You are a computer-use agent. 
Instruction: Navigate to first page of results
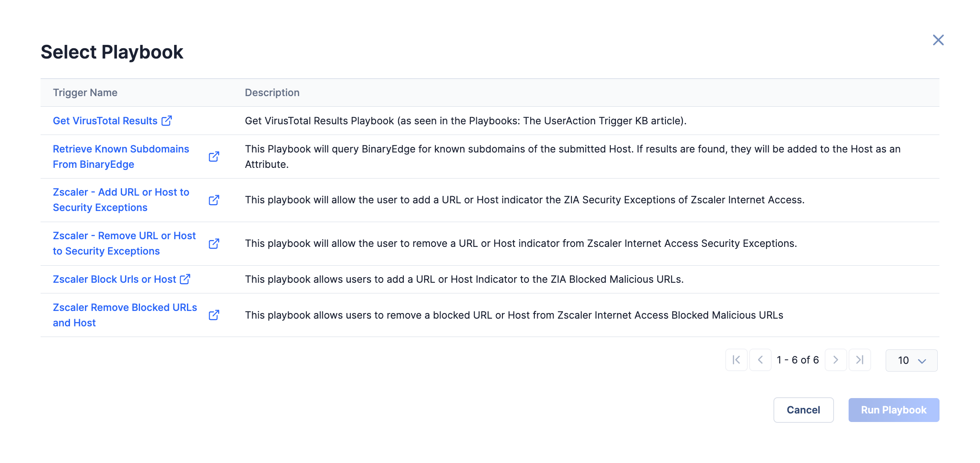pos(737,360)
